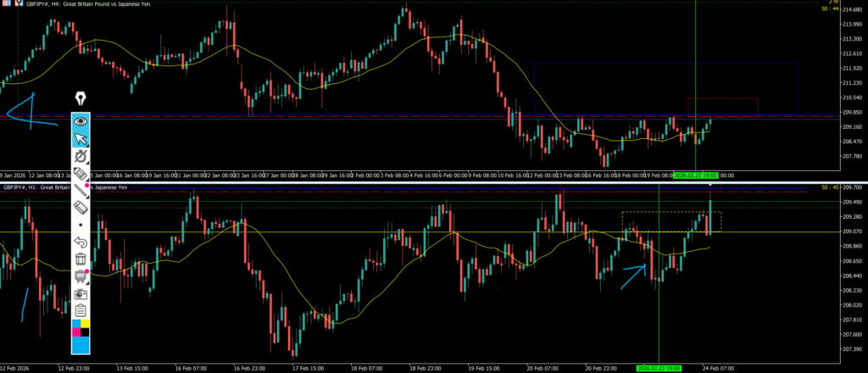Pick the cyan color swatch
Viewport: 868px width, 373px height.
click(75, 325)
